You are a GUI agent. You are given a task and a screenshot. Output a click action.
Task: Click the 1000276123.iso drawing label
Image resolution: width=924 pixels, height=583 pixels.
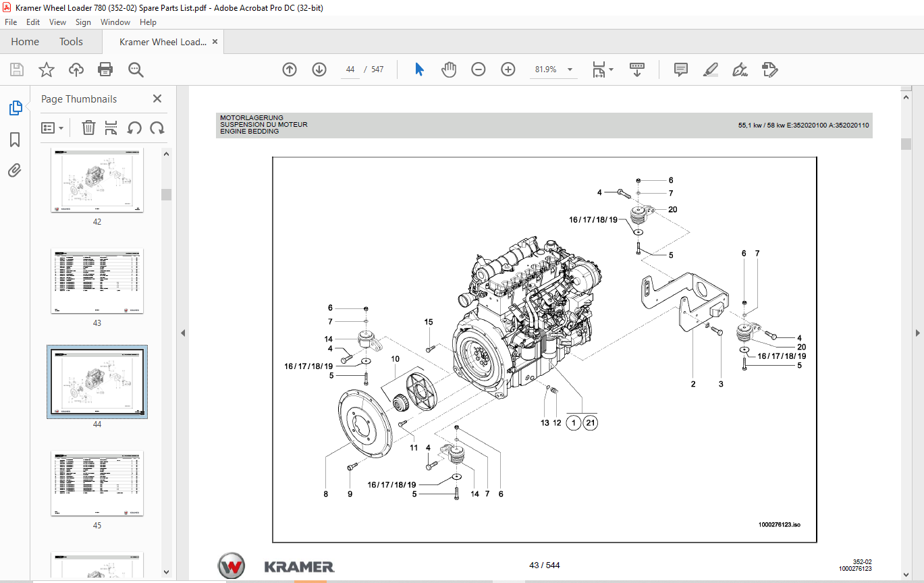pyautogui.click(x=779, y=524)
